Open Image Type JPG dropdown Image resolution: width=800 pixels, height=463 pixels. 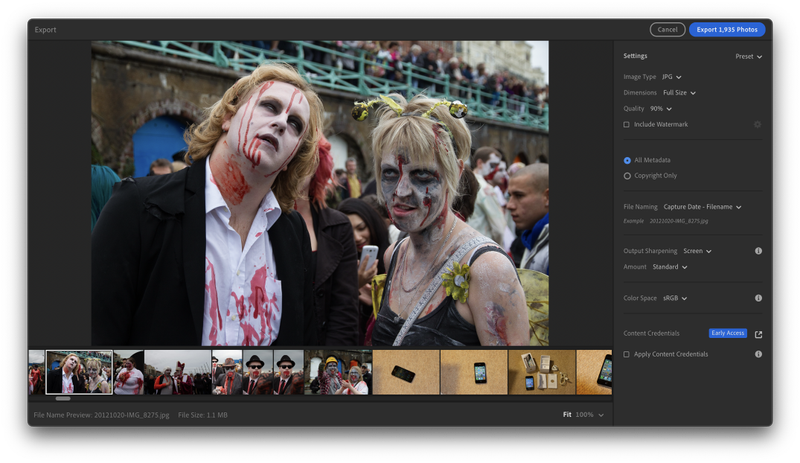(x=671, y=77)
